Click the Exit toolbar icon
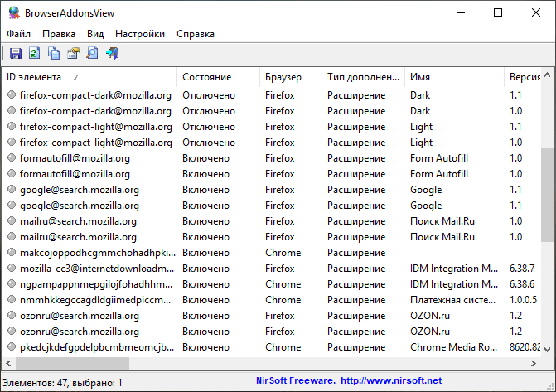Image resolution: width=556 pixels, height=392 pixels. pos(112,53)
